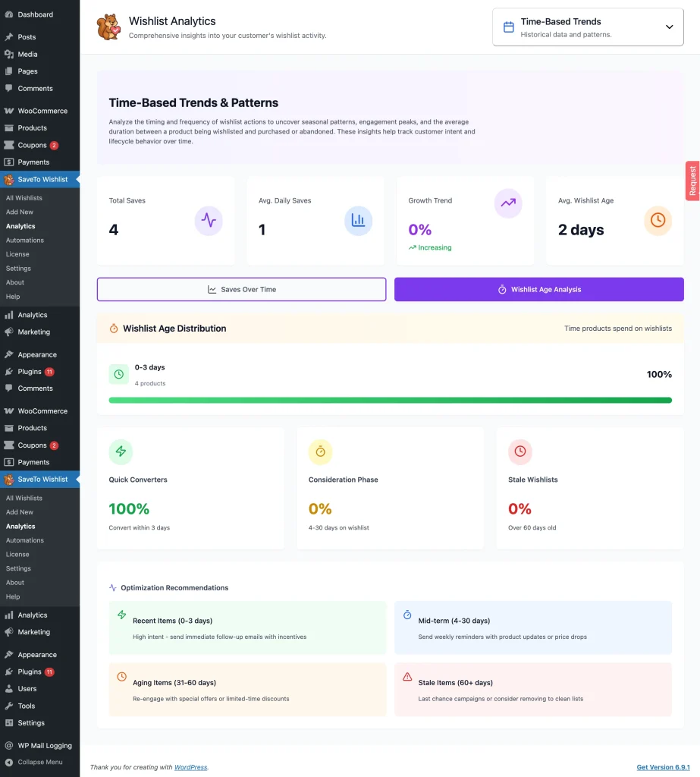
Task: Click the red clock icon above Stale Wishlists
Action: pyautogui.click(x=520, y=451)
